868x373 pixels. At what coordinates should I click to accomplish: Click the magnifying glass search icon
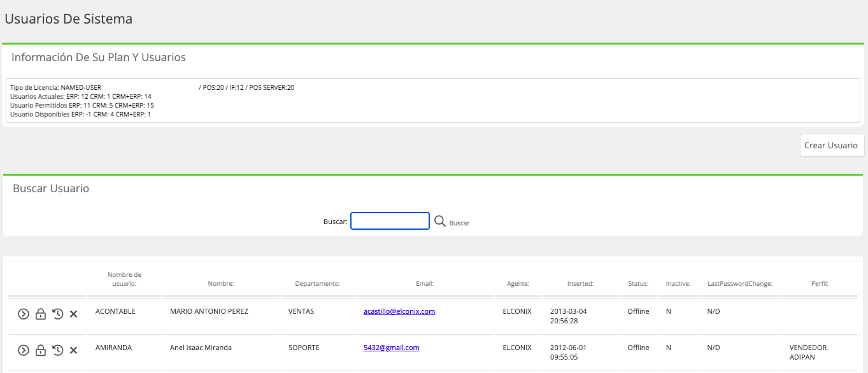point(439,221)
